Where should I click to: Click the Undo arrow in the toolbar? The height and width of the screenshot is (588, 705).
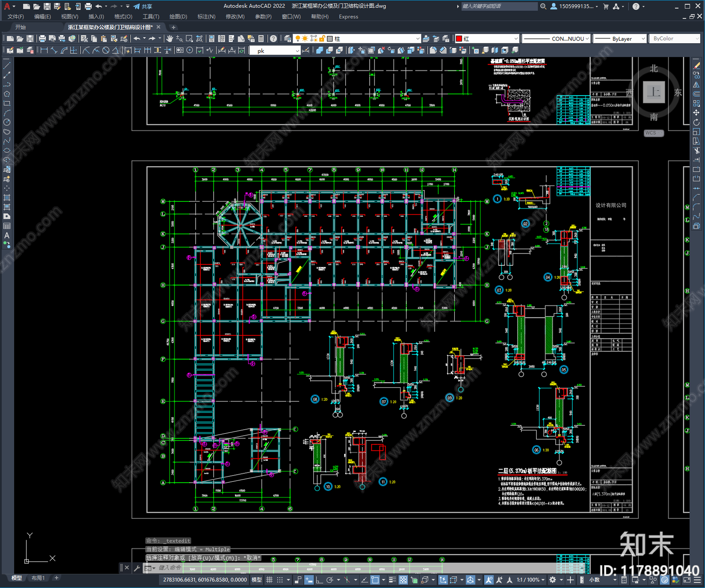coord(137,39)
